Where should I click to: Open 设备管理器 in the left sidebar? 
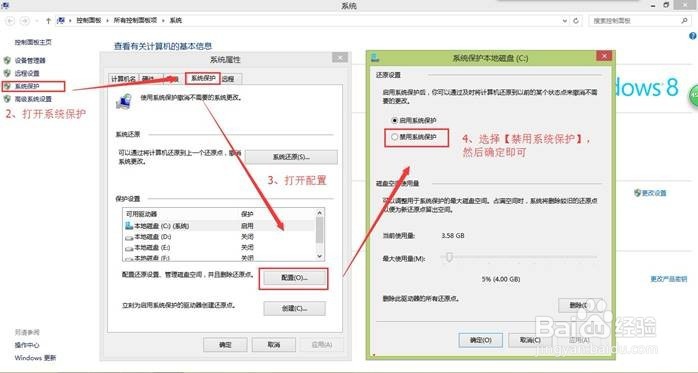pos(30,61)
